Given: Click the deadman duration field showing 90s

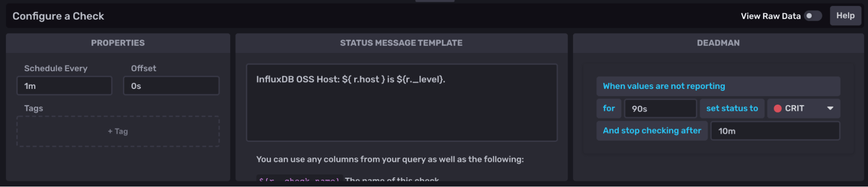Looking at the screenshot, I should coord(660,108).
